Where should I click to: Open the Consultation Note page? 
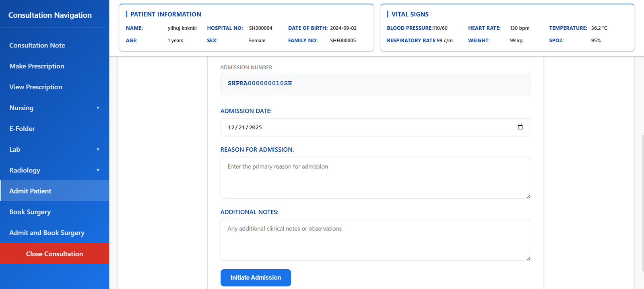[37, 45]
